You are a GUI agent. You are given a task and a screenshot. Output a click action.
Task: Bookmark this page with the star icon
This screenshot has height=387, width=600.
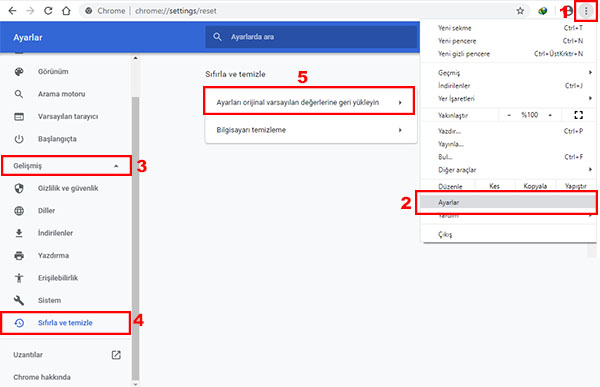click(520, 11)
